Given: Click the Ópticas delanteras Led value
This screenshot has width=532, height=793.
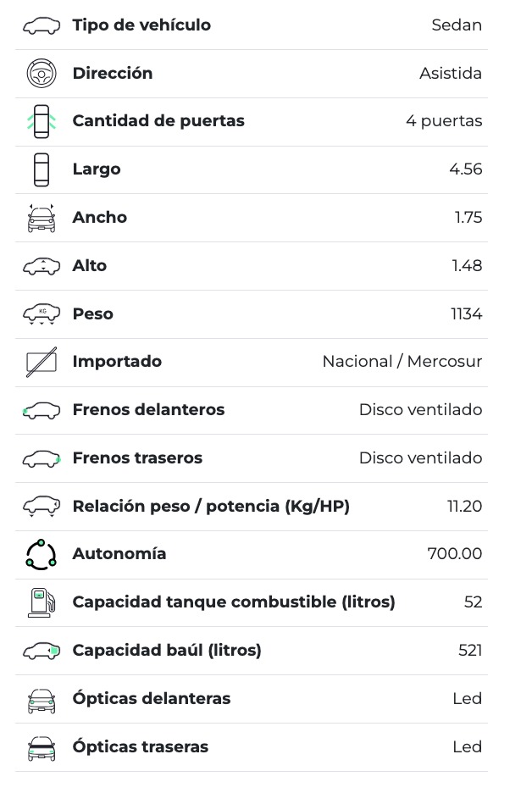Looking at the screenshot, I should 467,699.
